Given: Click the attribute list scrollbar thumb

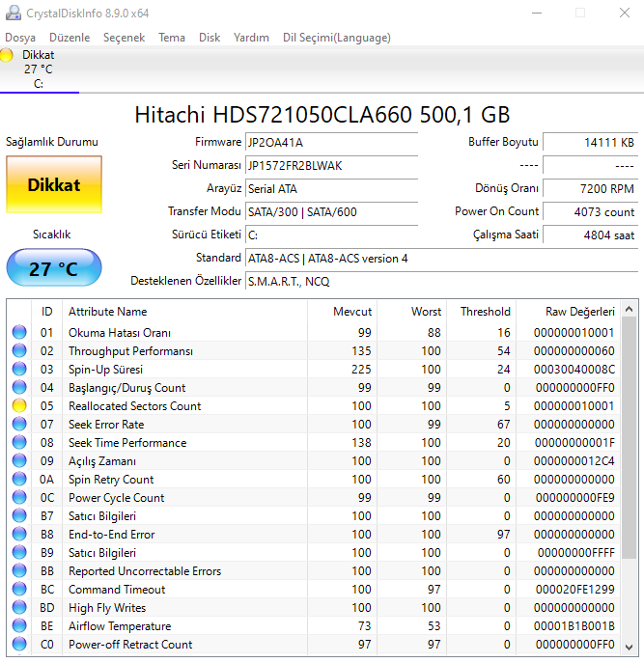Looking at the screenshot, I should 630,437.
